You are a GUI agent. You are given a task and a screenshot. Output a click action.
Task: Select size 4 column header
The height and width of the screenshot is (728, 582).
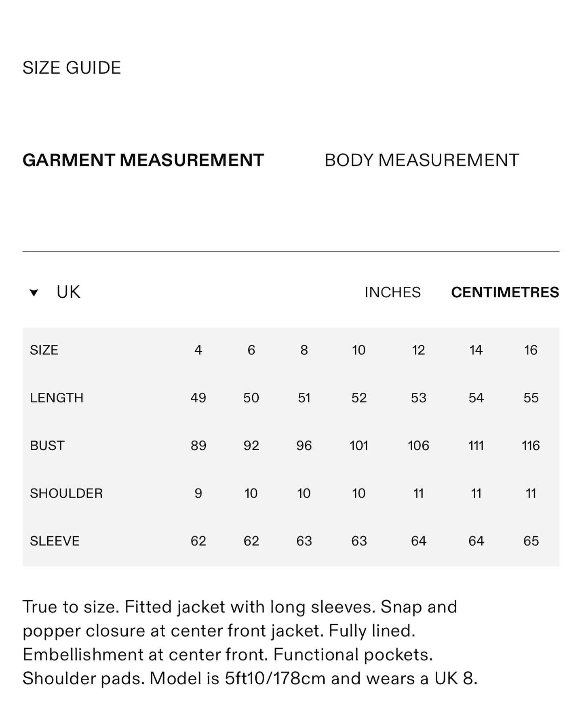[x=198, y=350]
